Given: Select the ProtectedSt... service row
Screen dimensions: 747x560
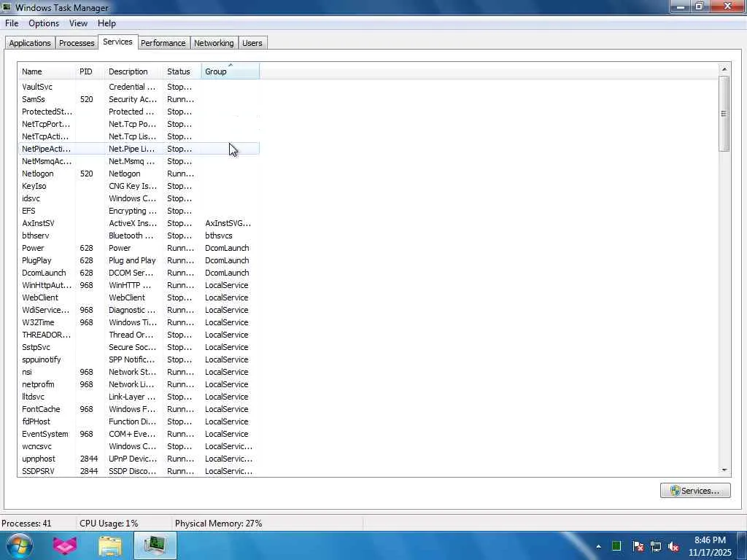Looking at the screenshot, I should 139,112.
